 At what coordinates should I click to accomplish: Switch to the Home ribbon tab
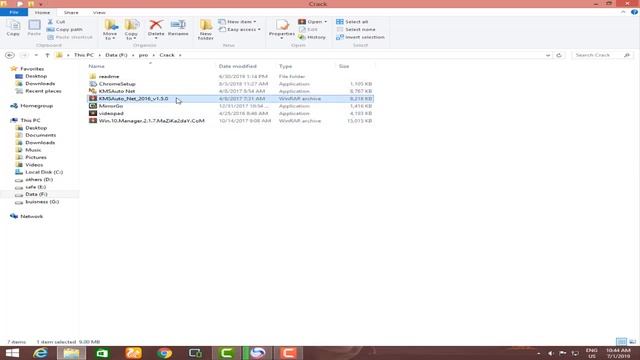click(42, 13)
